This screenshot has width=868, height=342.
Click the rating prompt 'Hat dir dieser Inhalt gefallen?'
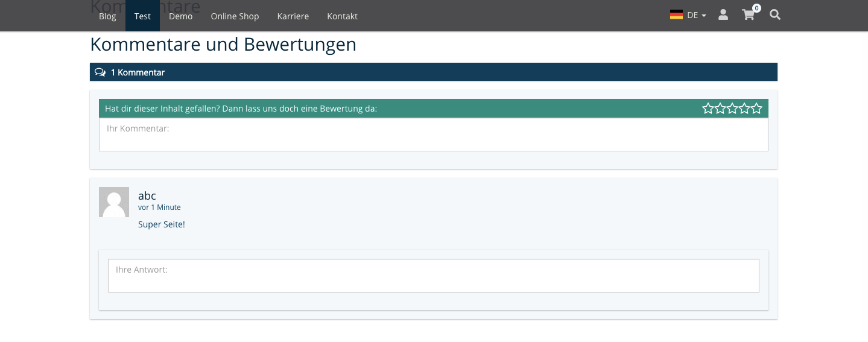click(162, 109)
